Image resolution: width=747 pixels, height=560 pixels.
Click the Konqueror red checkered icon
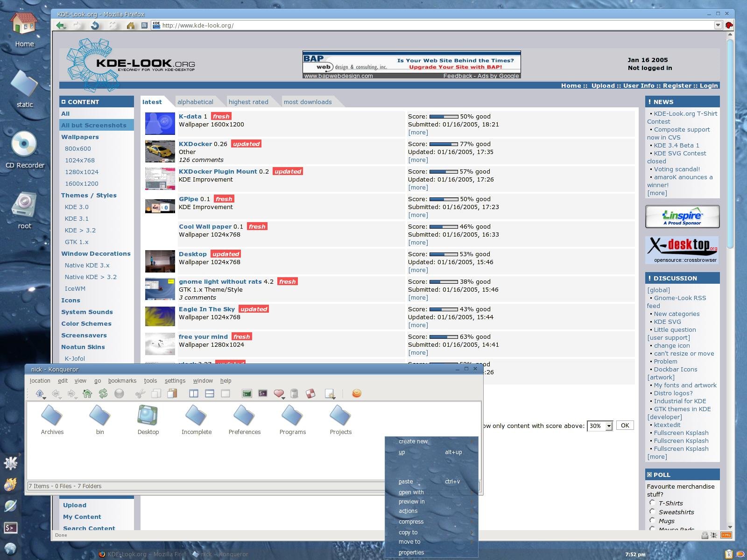[310, 393]
